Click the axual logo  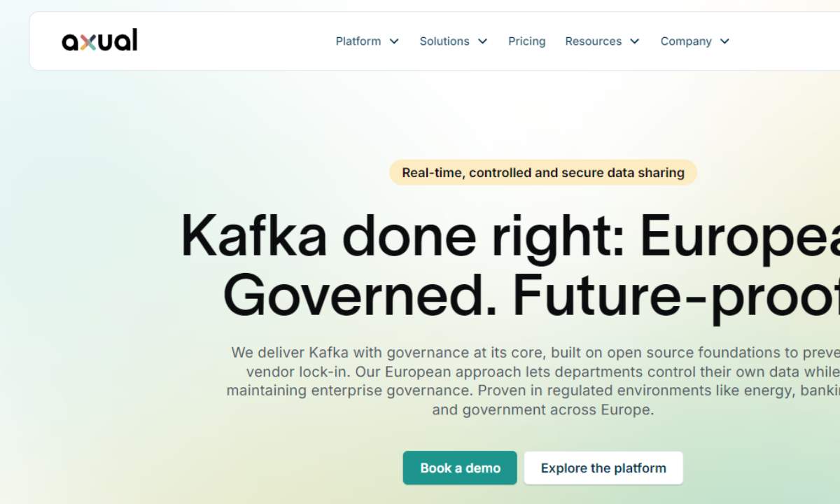coord(99,41)
